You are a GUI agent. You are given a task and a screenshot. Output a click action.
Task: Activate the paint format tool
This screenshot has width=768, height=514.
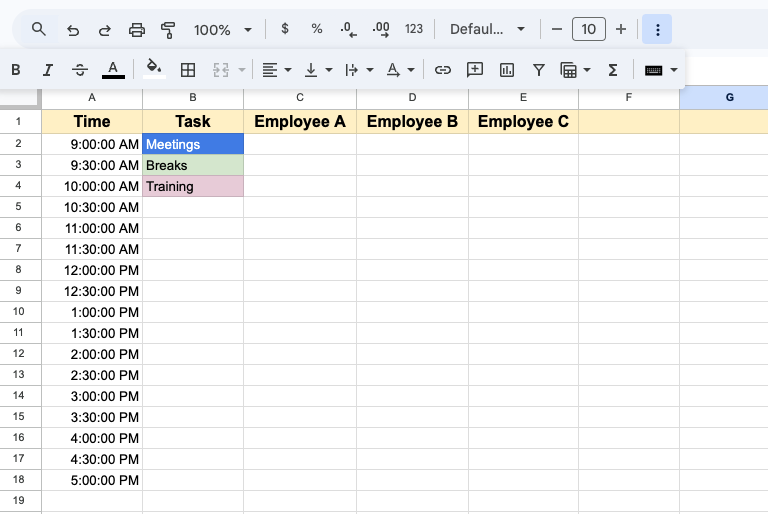pyautogui.click(x=168, y=30)
